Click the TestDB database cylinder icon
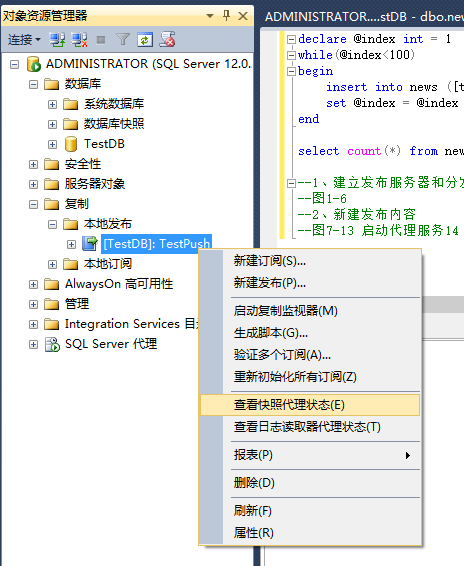Screen dimensions: 464x566 pyautogui.click(x=71, y=144)
